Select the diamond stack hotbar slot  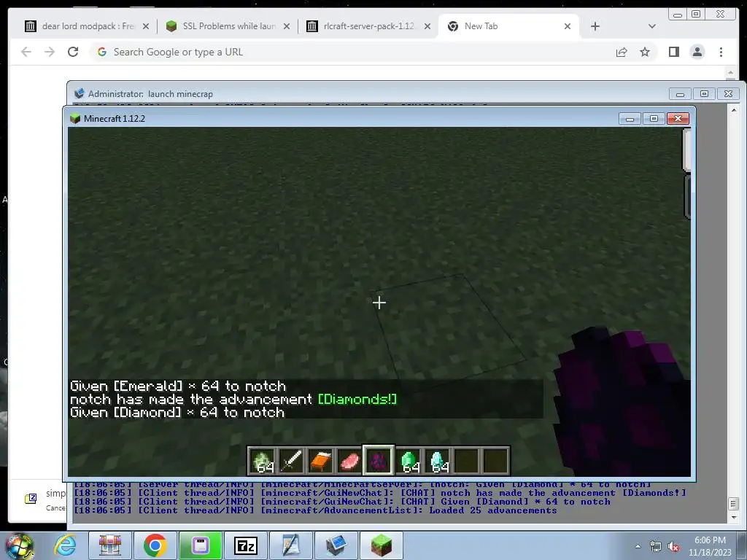coord(438,461)
